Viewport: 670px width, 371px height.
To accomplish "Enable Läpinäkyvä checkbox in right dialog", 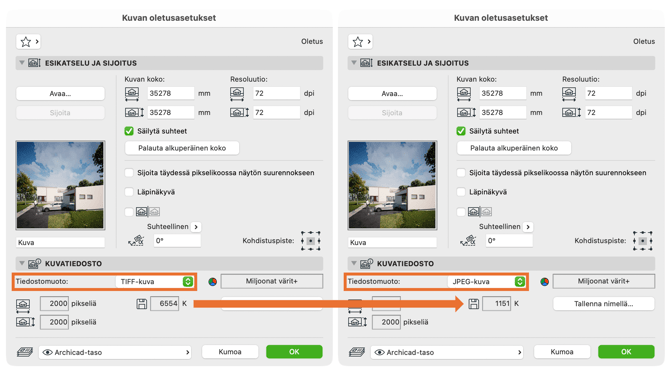I will pos(461,192).
